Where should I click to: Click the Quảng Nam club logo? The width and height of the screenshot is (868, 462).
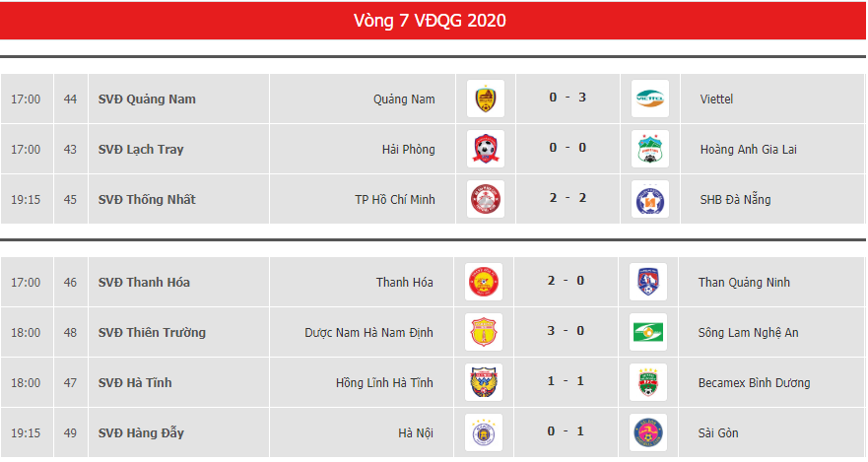point(486,99)
